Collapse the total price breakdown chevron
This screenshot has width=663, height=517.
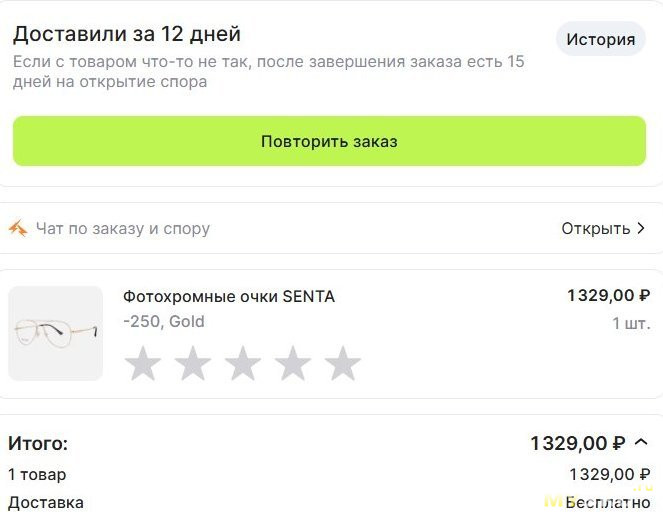click(x=641, y=443)
